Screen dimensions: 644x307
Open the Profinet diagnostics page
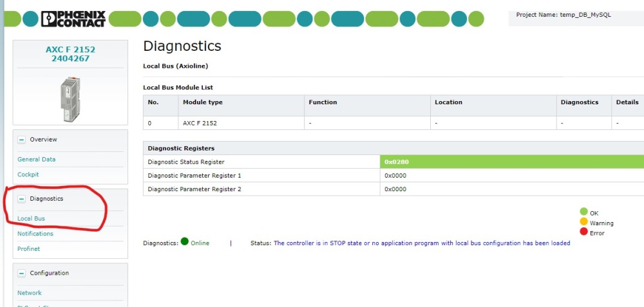pos(28,249)
